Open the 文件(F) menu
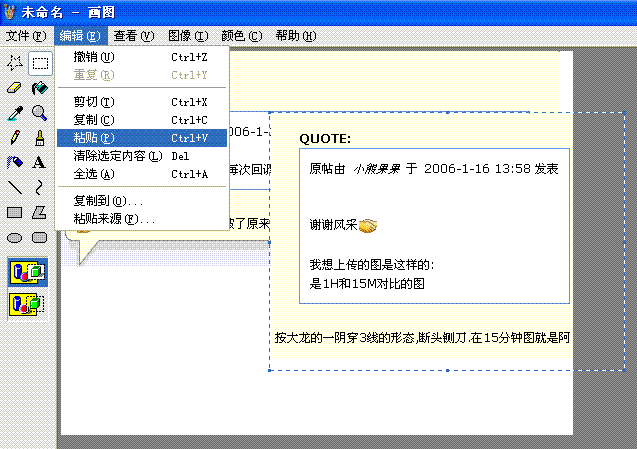 pos(26,36)
